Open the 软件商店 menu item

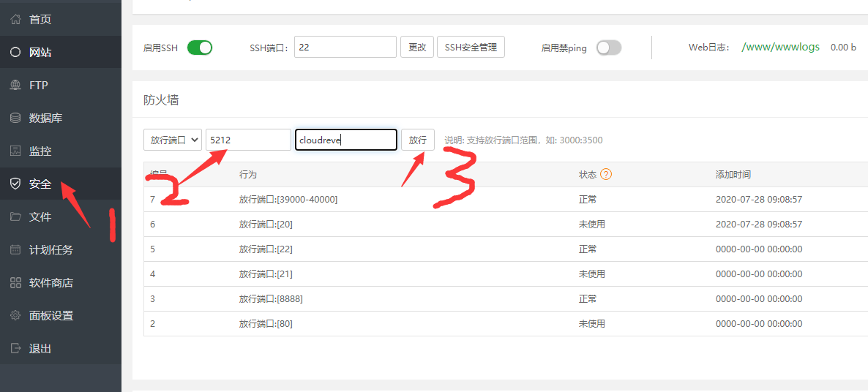pyautogui.click(x=50, y=283)
